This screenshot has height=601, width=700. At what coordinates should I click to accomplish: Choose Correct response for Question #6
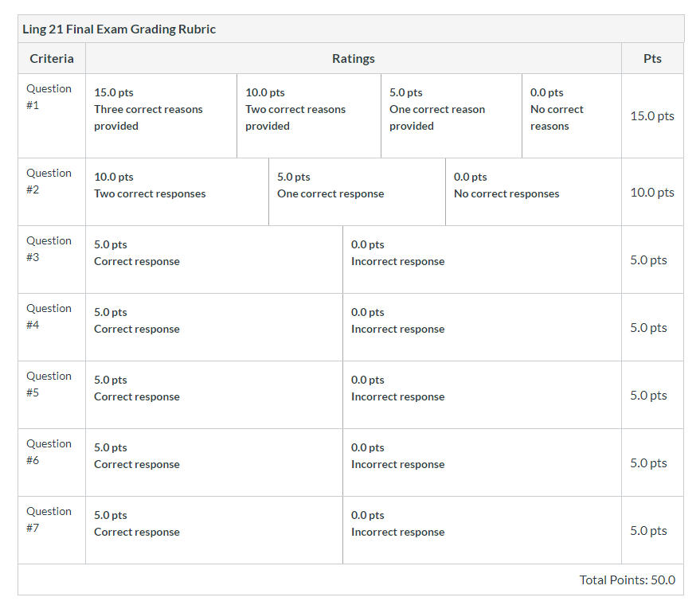(x=214, y=462)
